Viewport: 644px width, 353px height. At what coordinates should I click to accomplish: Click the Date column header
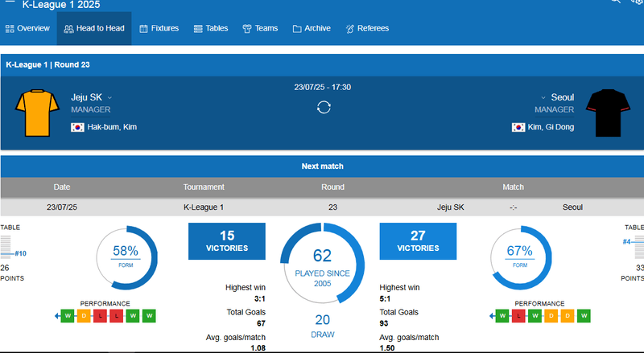coord(62,187)
